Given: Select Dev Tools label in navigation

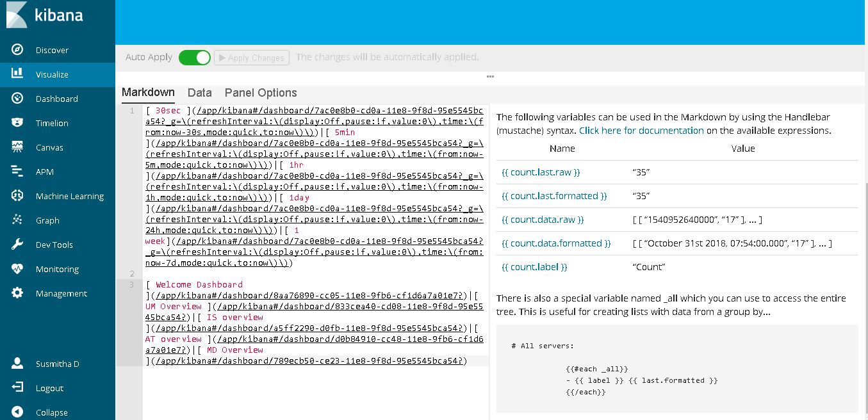Looking at the screenshot, I should [x=54, y=245].
